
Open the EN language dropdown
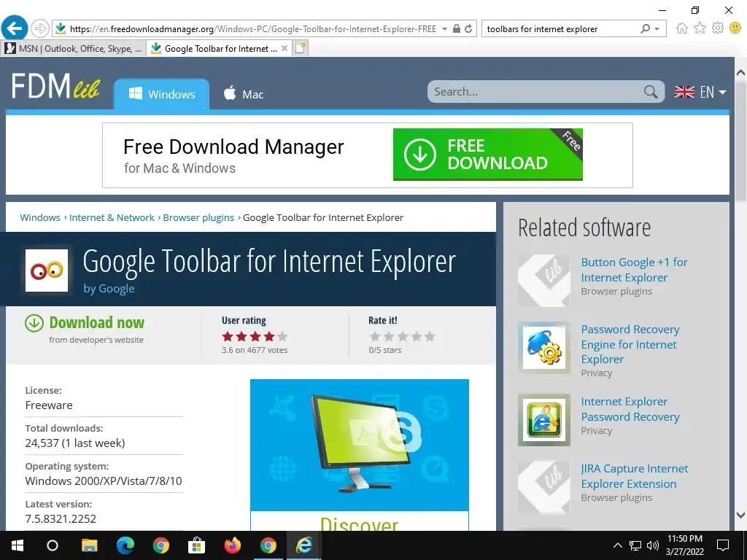point(700,92)
